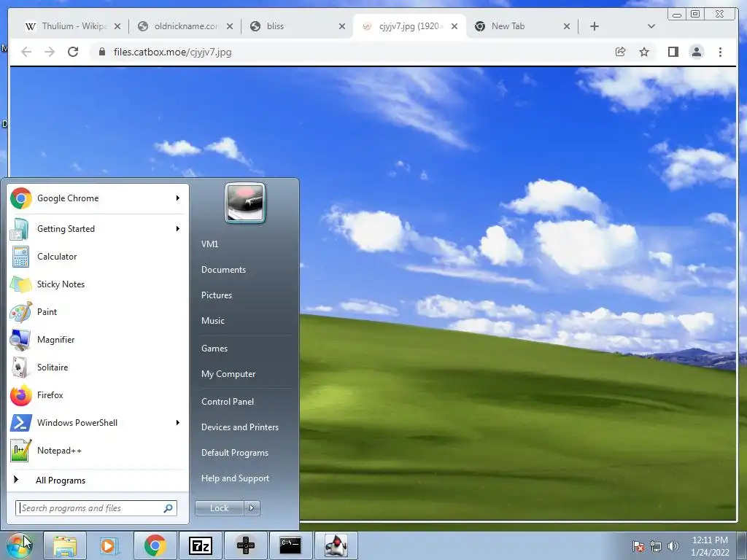
Task: Open 7-Zip from the taskbar
Action: (200, 545)
